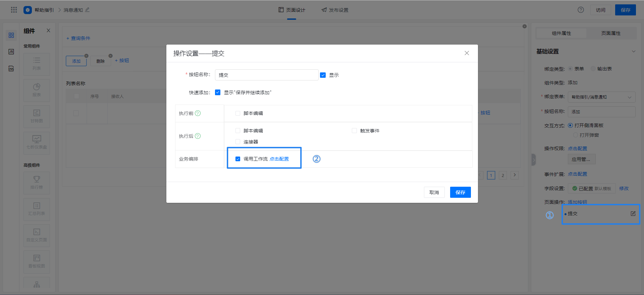Choose the 列表 list component
This screenshot has width=644, height=295.
[x=37, y=64]
